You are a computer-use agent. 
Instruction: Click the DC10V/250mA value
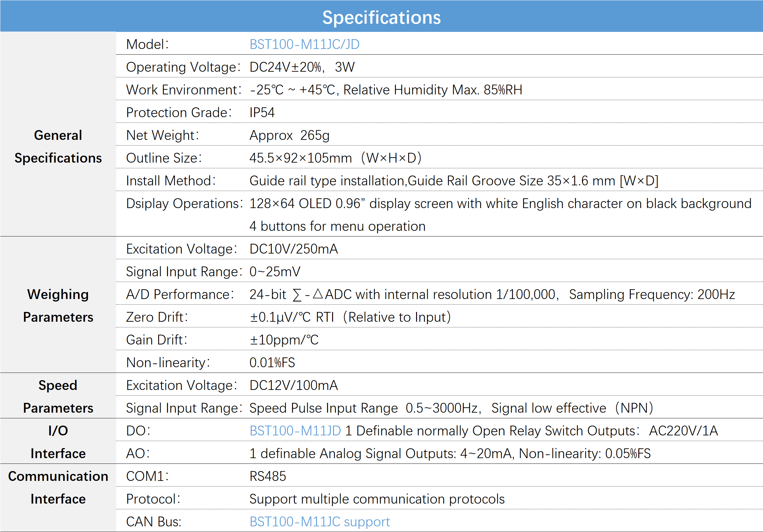pyautogui.click(x=294, y=249)
